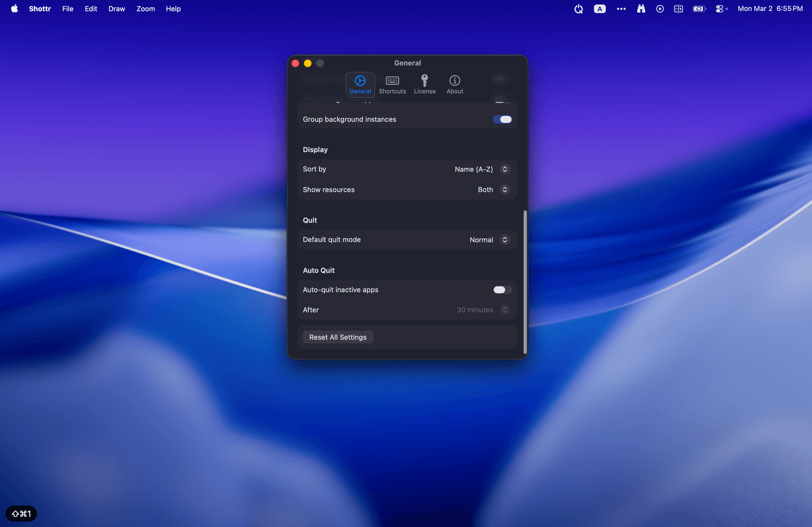Click the binoculars icon in the menu bar

point(641,8)
